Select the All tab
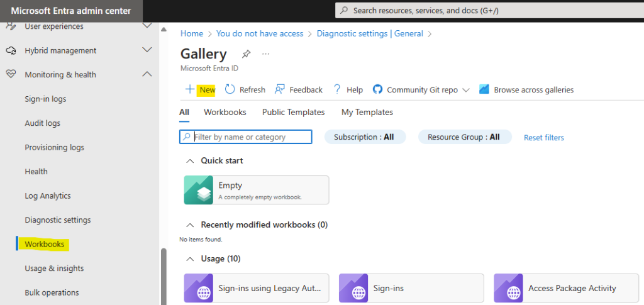644x305 pixels. 184,112
